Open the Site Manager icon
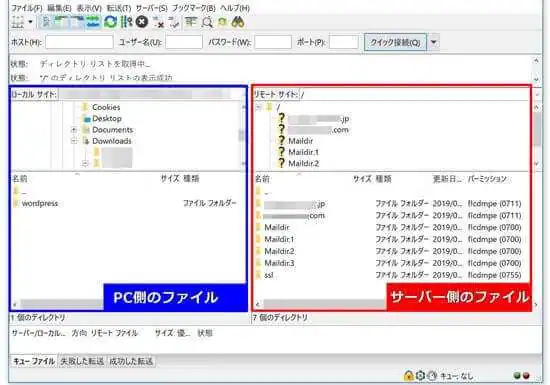550x385 pixels. [x=18, y=22]
